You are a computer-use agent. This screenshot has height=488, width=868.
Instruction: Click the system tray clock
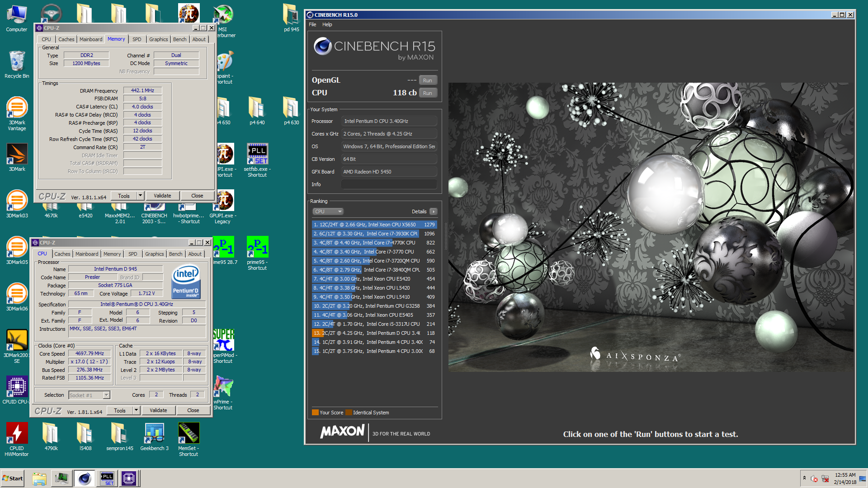845,479
